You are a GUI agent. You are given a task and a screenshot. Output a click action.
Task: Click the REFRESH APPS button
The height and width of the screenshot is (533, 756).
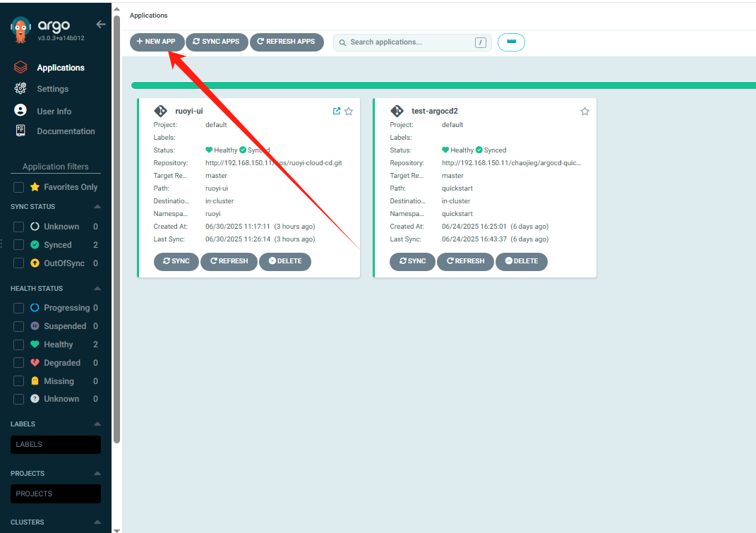pos(287,42)
